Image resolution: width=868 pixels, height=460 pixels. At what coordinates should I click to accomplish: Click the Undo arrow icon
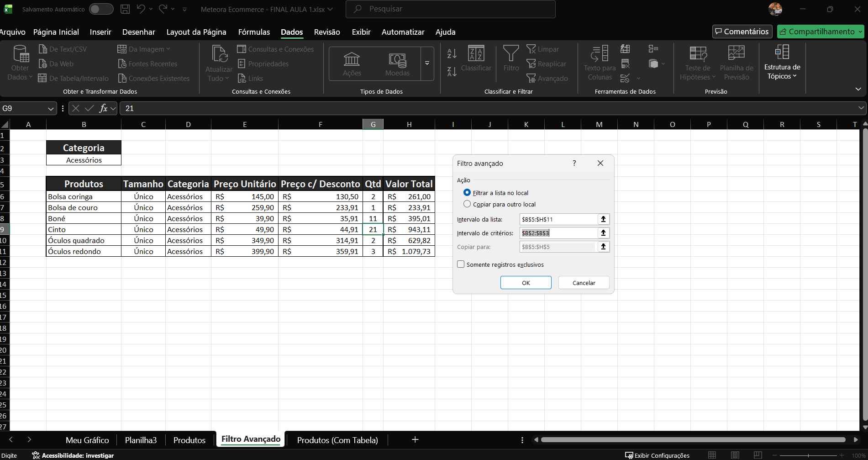click(x=141, y=9)
